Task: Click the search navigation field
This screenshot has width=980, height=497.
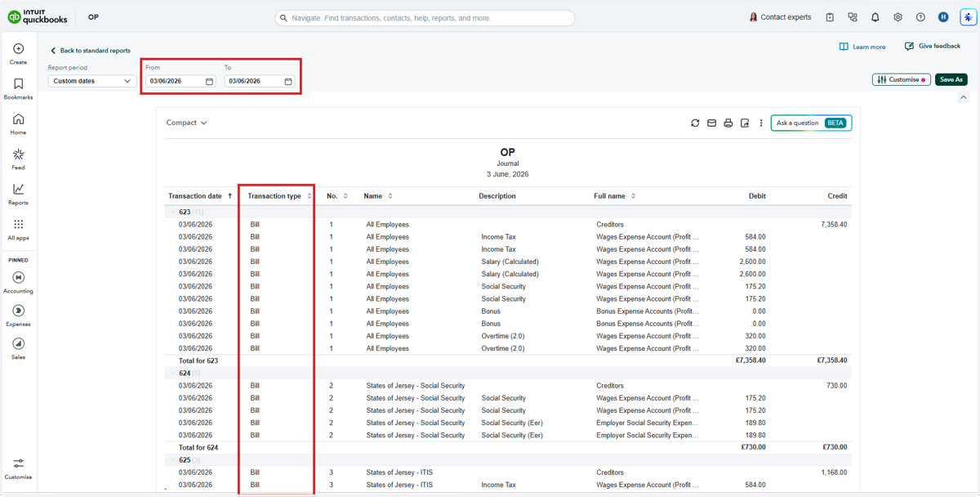Action: (425, 17)
